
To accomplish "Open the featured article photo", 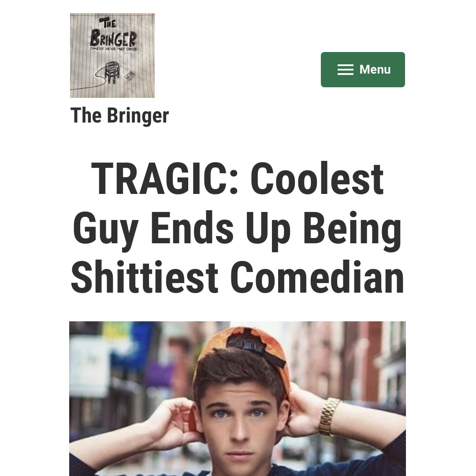I will click(x=238, y=398).
